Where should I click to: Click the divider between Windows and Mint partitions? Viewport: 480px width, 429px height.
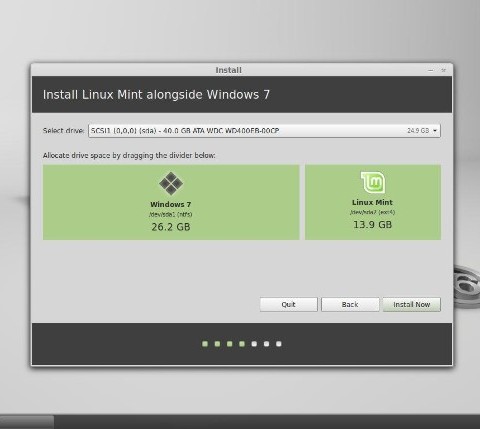(302, 202)
